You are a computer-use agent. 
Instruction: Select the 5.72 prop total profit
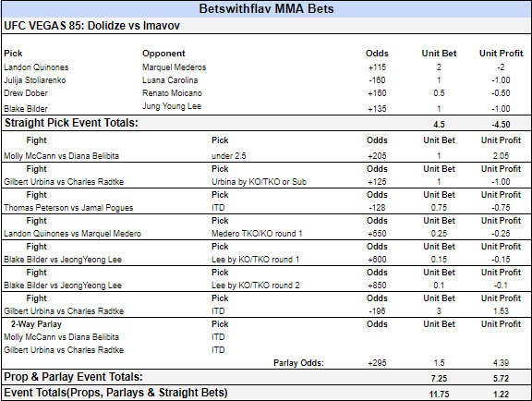501,379
